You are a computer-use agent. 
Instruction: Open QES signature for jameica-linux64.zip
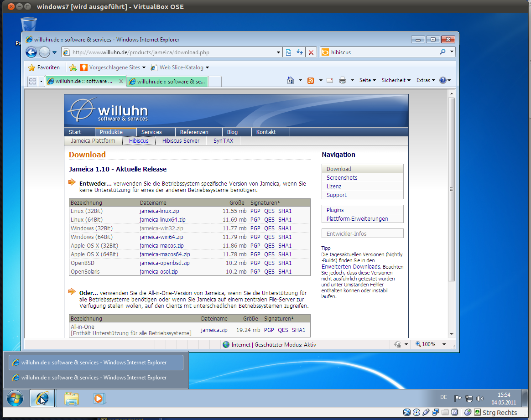click(x=269, y=220)
